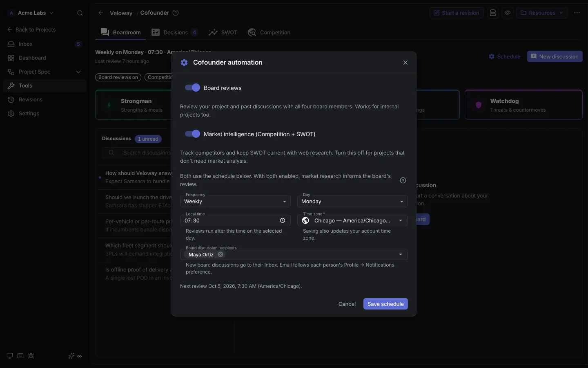Expand the Board discussion recipients list arrow
Screen dimensions: 588x368
point(401,254)
